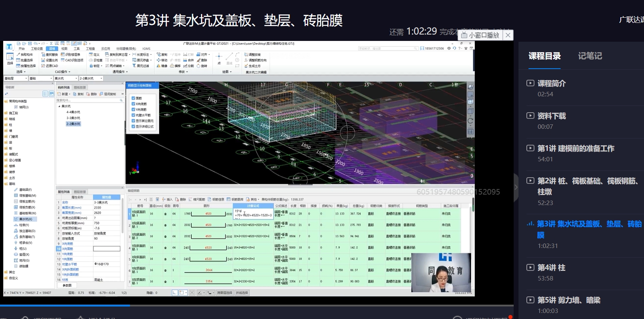Viewport: 644px width, 319px height.
Task: Click the 搜索构件 search input field
Action: pyautogui.click(x=89, y=100)
